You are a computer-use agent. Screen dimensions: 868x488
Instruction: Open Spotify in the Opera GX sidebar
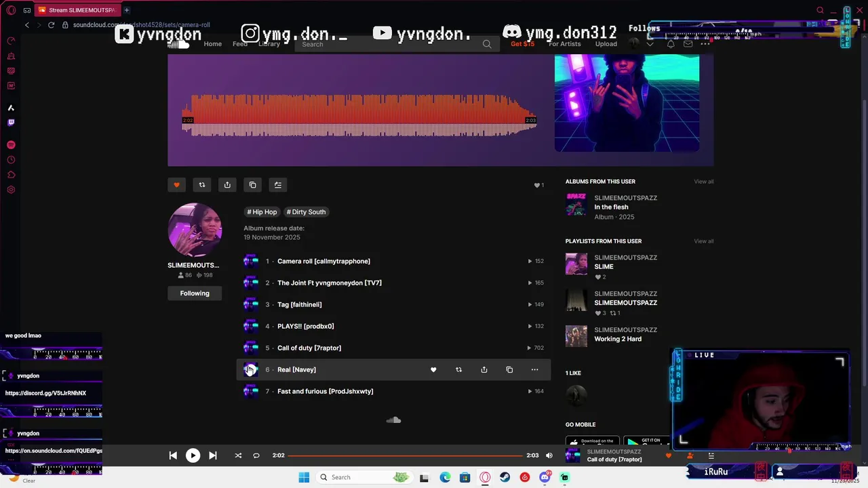(x=11, y=145)
